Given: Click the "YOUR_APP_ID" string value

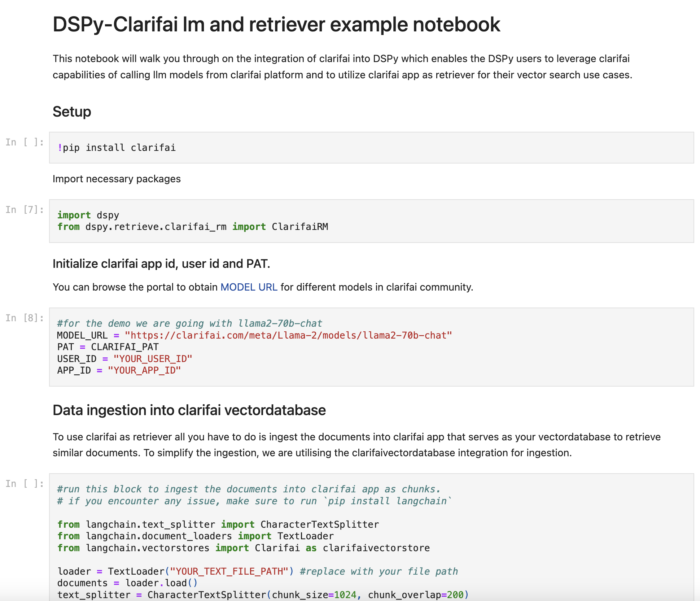Looking at the screenshot, I should (x=144, y=370).
